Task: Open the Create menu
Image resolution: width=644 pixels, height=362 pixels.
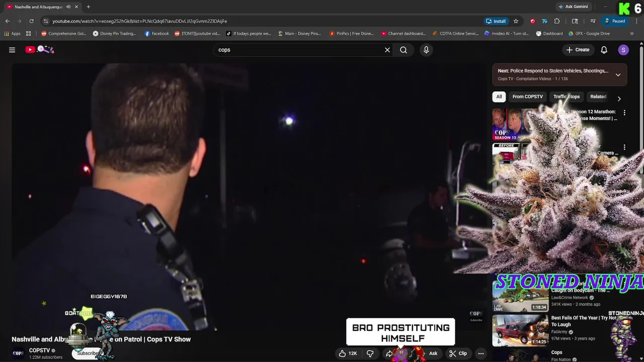Action: [x=578, y=50]
